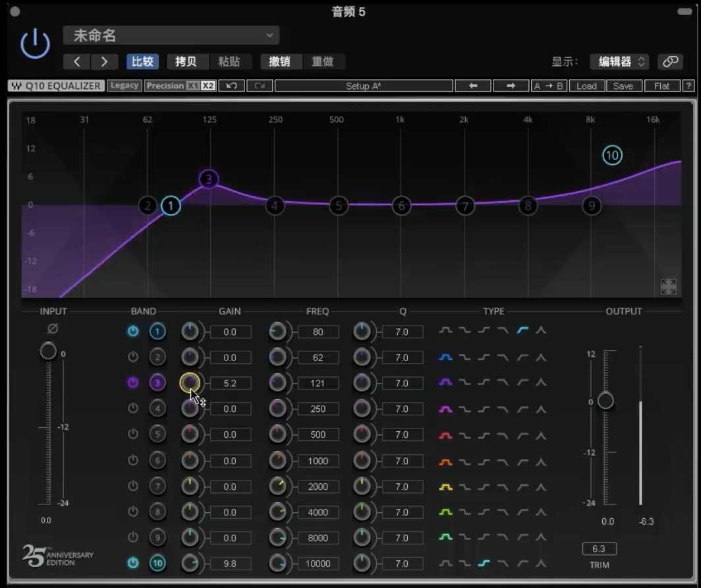Go to the next preset arrow
Image resolution: width=701 pixels, height=588 pixels.
[104, 61]
